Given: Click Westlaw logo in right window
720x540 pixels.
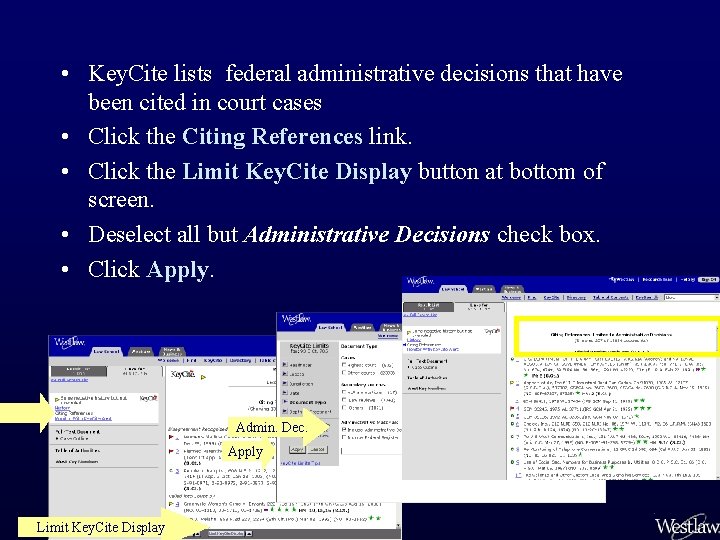Looking at the screenshot, I should click(x=420, y=281).
